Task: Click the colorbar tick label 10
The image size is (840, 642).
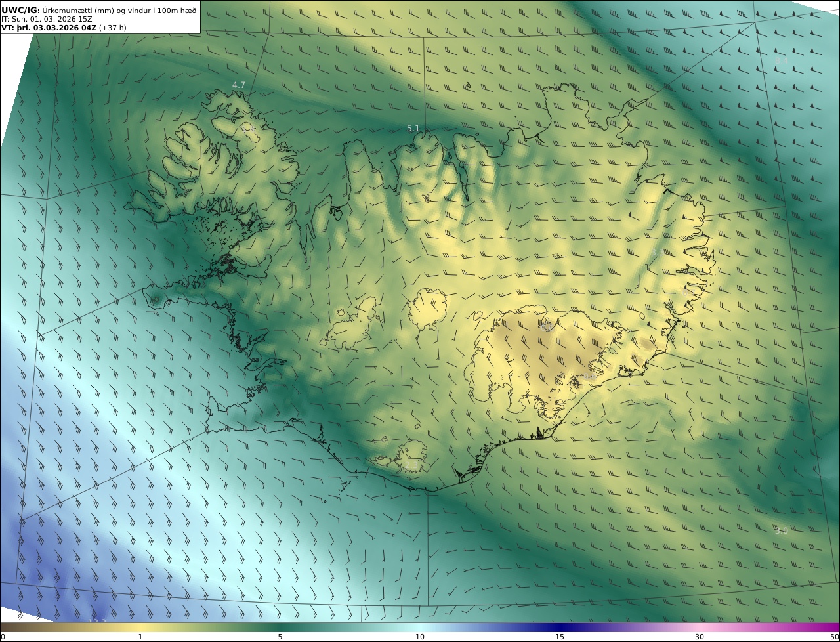Action: pyautogui.click(x=420, y=637)
